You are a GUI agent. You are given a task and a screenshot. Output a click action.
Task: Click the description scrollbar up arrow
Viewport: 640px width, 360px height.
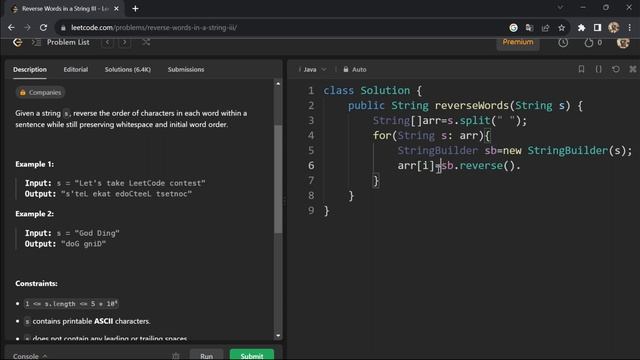(278, 83)
